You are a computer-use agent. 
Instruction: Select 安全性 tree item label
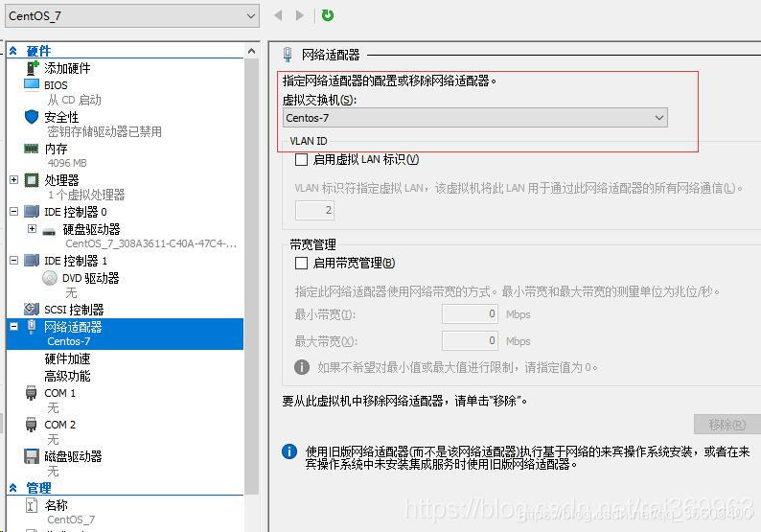pos(61,117)
